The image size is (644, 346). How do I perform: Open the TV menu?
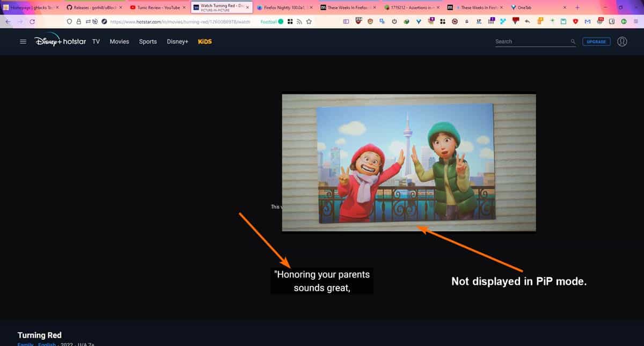(x=96, y=41)
